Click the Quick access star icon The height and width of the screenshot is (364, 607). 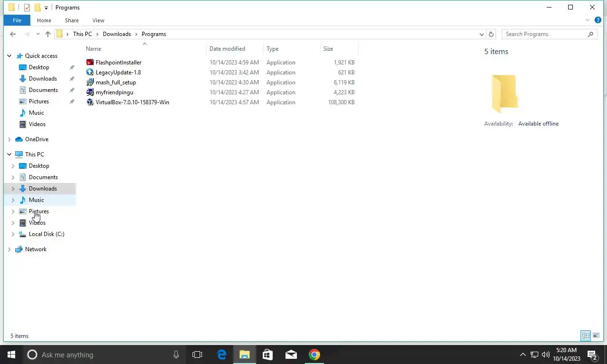pyautogui.click(x=19, y=56)
